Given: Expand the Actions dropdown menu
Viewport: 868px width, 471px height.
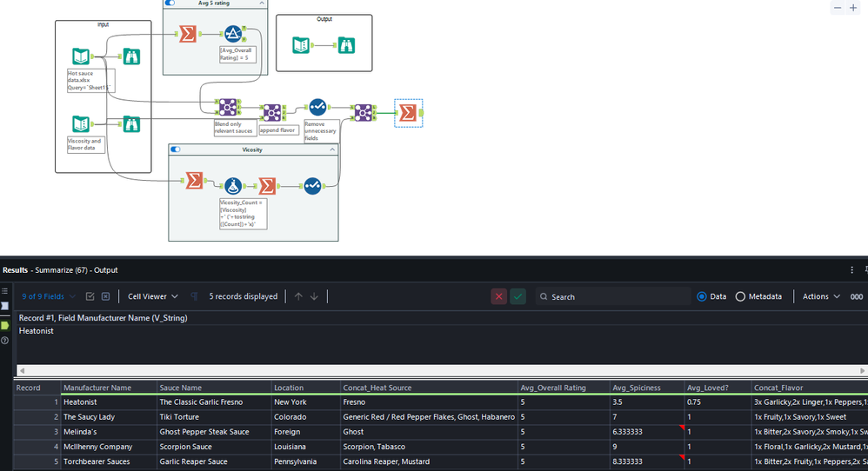Looking at the screenshot, I should [821, 296].
